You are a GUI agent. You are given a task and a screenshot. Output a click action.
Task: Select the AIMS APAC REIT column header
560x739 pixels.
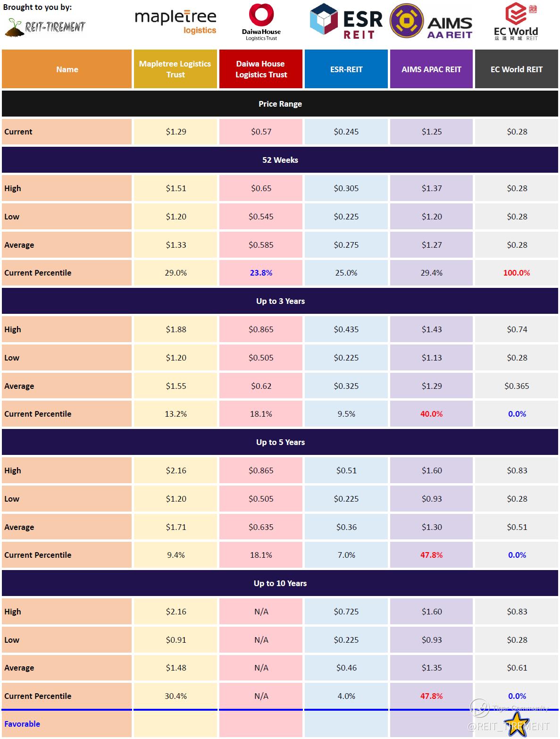pyautogui.click(x=431, y=69)
